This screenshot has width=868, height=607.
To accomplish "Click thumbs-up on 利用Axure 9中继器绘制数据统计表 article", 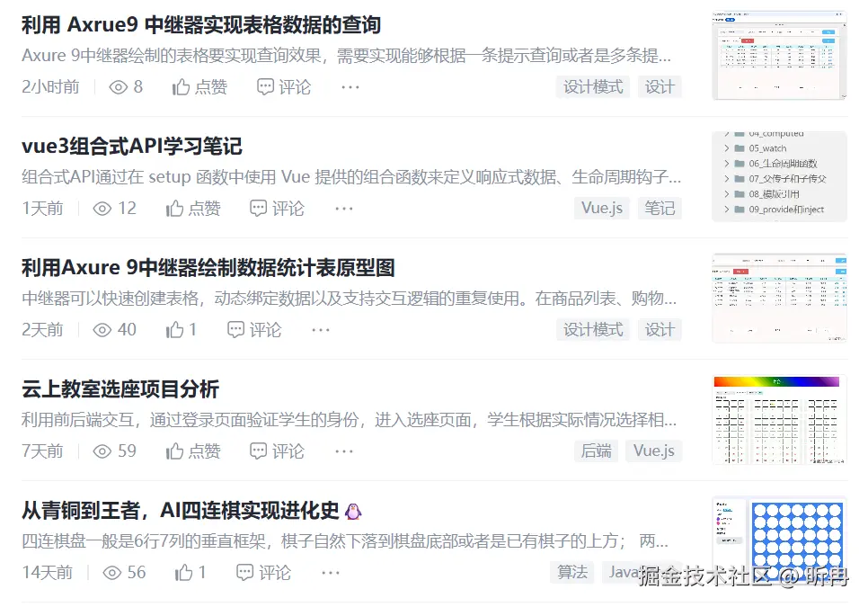I will [x=181, y=329].
